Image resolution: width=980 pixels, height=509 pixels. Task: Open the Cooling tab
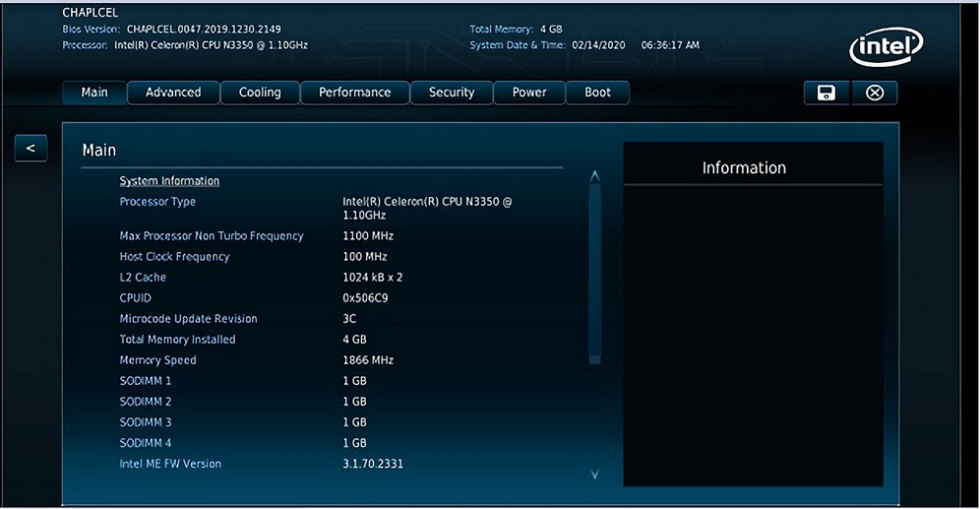pos(260,93)
